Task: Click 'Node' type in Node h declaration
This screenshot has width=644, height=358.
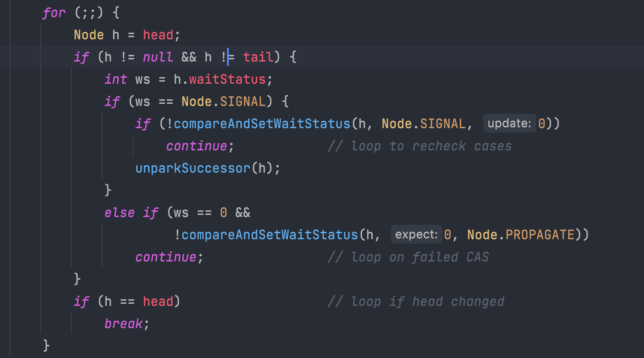Action: (89, 35)
